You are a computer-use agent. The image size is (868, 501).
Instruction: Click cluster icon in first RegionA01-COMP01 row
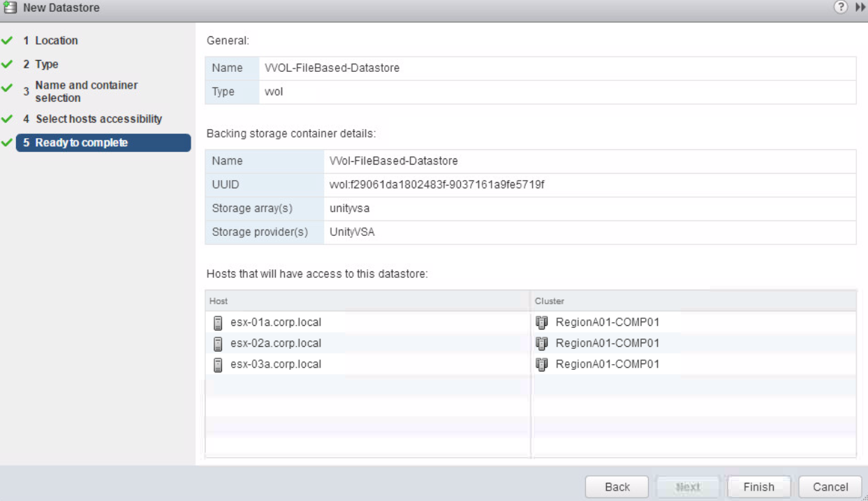(542, 322)
